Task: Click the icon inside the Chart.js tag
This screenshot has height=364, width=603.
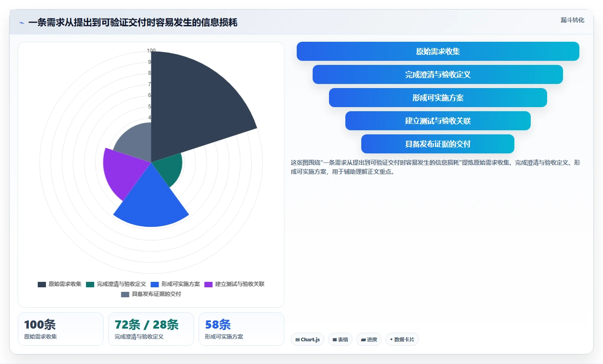Action: tap(298, 339)
